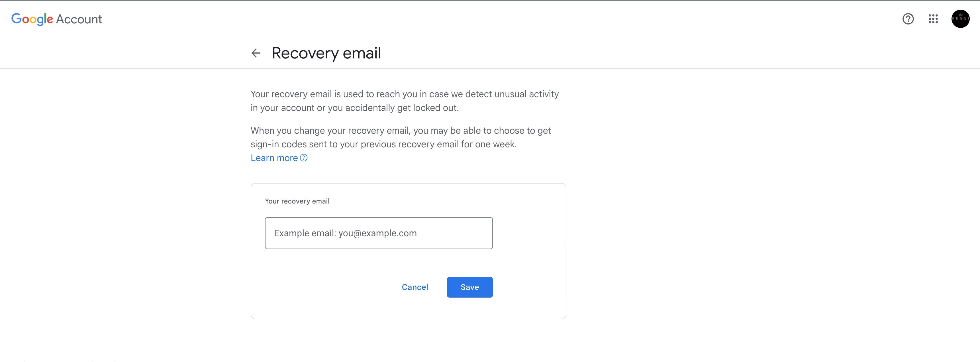Image resolution: width=980 pixels, height=362 pixels.
Task: Click the Learn more info circle icon
Action: click(x=304, y=158)
